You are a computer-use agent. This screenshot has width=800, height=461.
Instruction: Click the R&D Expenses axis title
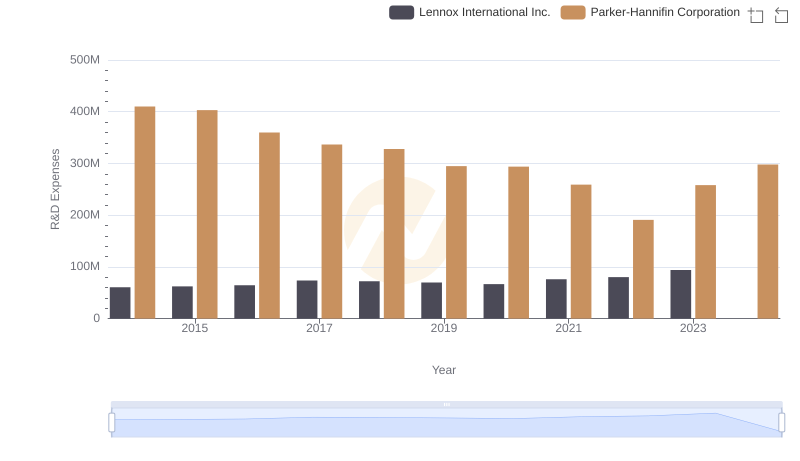point(55,189)
